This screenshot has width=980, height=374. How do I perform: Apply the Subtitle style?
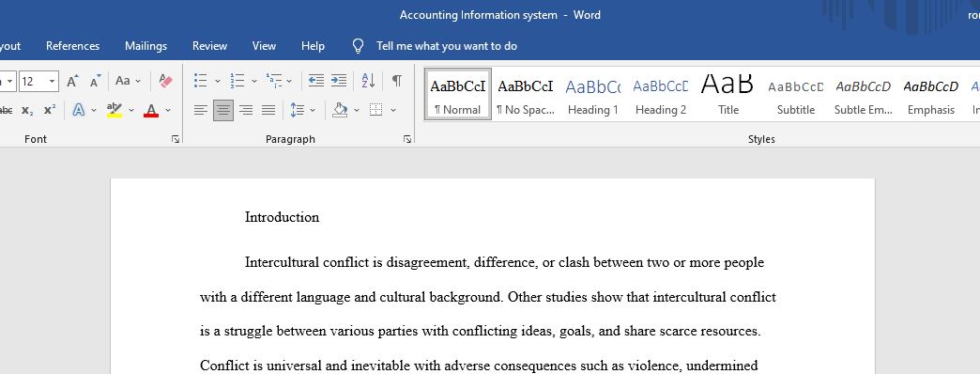pos(796,94)
